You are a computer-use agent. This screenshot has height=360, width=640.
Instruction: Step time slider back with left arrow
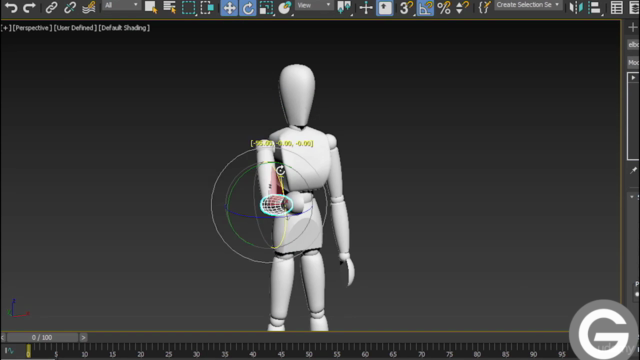[3, 338]
